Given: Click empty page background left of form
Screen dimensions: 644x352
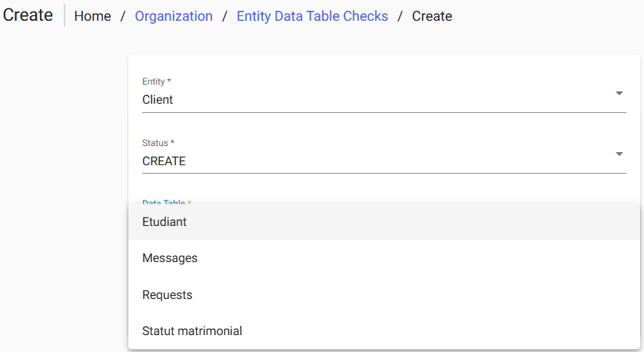Looking at the screenshot, I should tap(61, 192).
